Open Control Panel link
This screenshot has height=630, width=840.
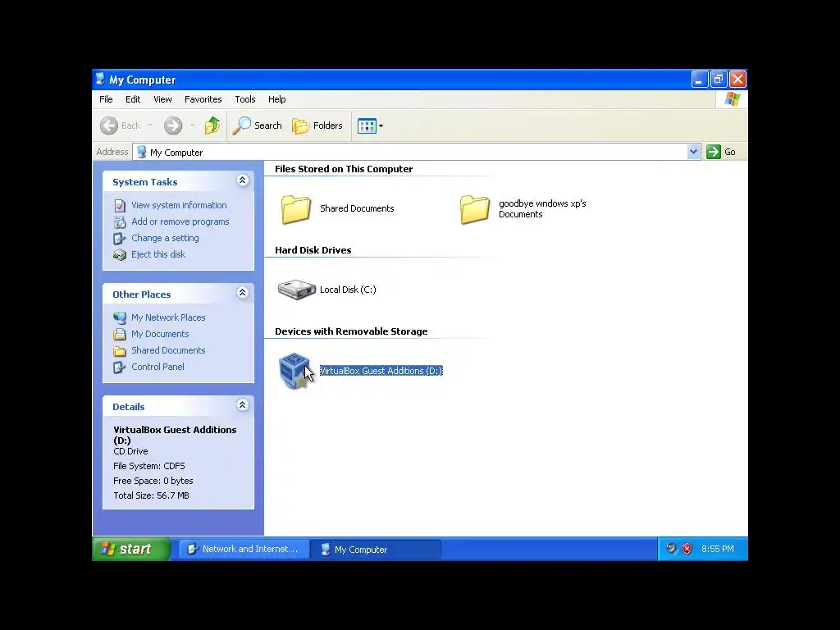pyautogui.click(x=157, y=367)
